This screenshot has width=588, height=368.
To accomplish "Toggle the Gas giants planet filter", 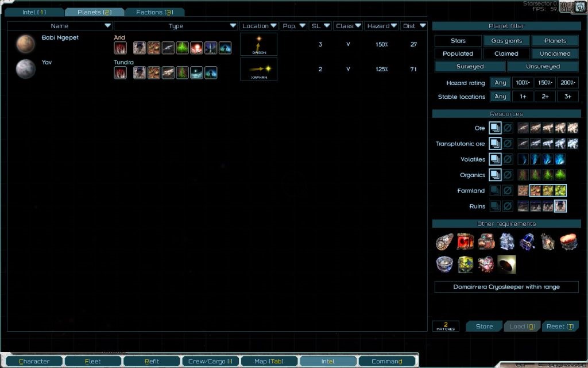I will tap(506, 41).
